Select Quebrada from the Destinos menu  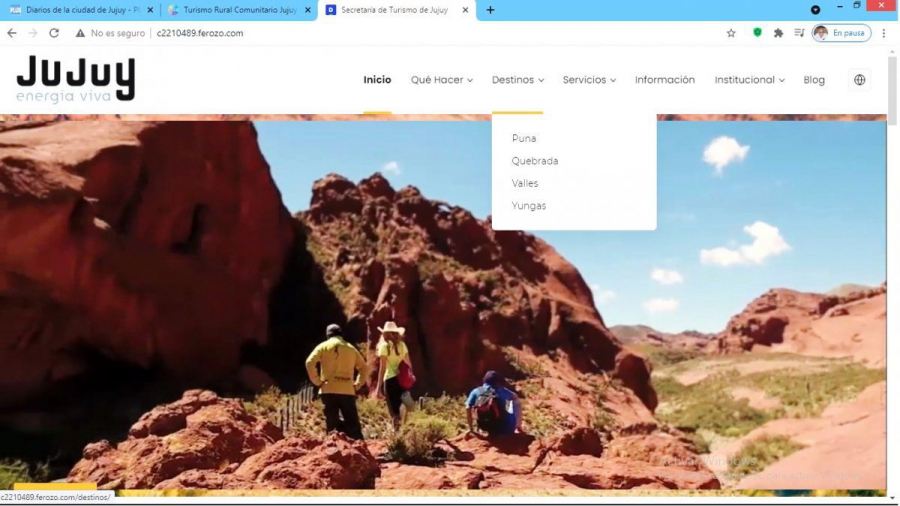point(535,161)
